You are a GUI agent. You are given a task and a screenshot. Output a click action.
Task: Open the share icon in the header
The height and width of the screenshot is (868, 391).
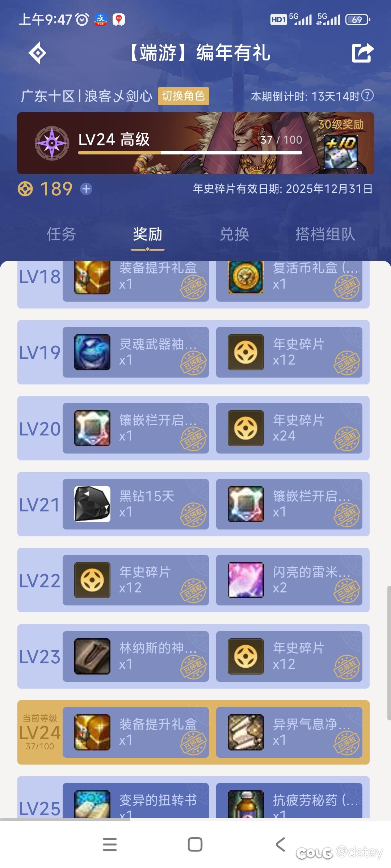click(362, 53)
